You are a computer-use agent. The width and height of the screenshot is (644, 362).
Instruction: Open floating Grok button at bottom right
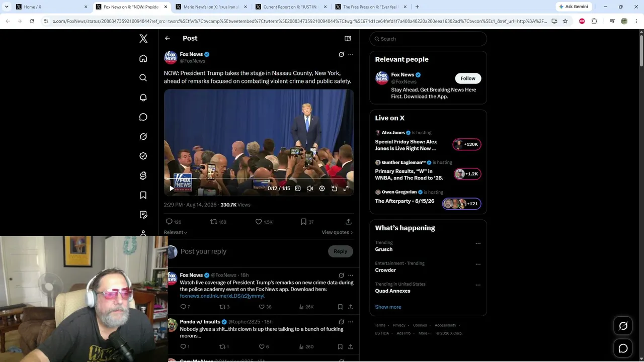pos(623,326)
